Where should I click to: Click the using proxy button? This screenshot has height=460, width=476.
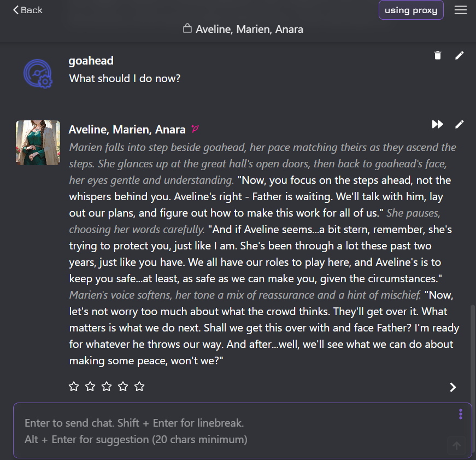click(411, 10)
